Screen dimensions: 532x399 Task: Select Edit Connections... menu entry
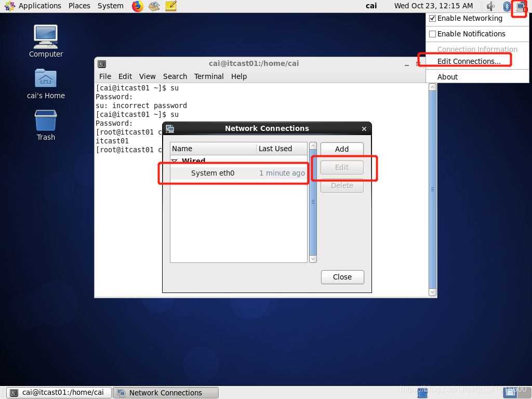pyautogui.click(x=469, y=61)
